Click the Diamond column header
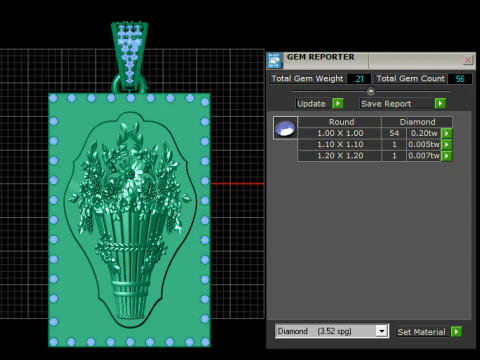This screenshot has height=360, width=480. click(x=417, y=122)
